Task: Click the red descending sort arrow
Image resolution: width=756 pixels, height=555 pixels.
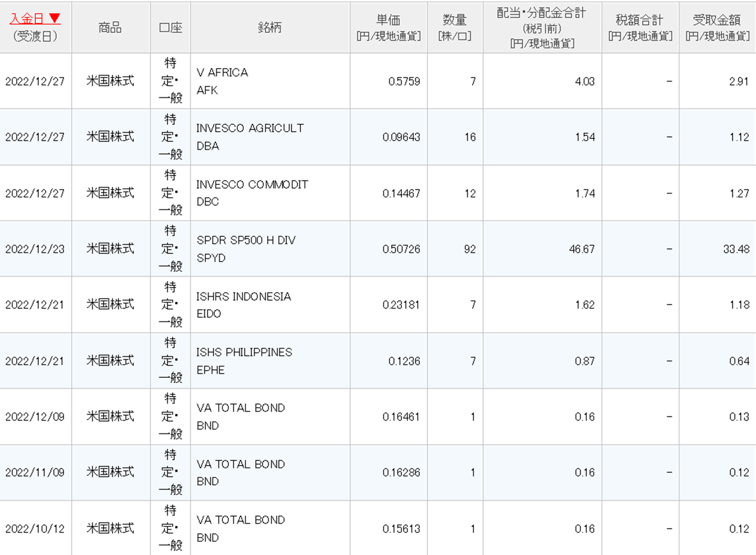Action: (55, 19)
